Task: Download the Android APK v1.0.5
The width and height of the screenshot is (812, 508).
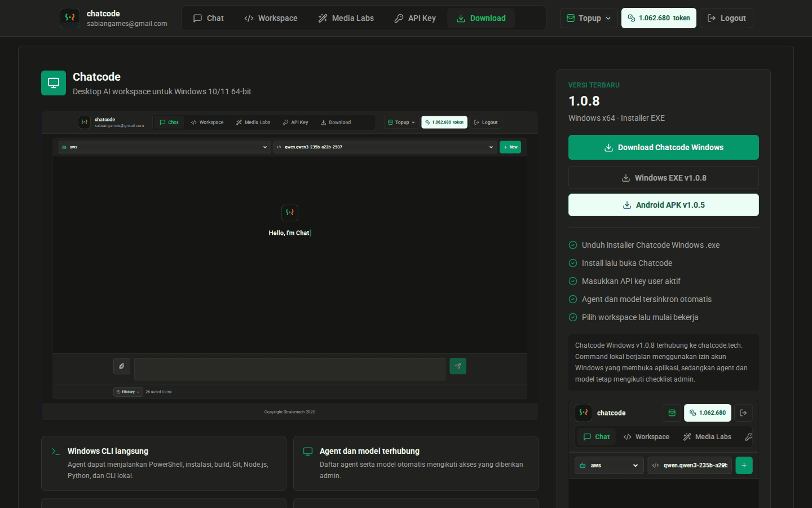Action: (x=663, y=205)
